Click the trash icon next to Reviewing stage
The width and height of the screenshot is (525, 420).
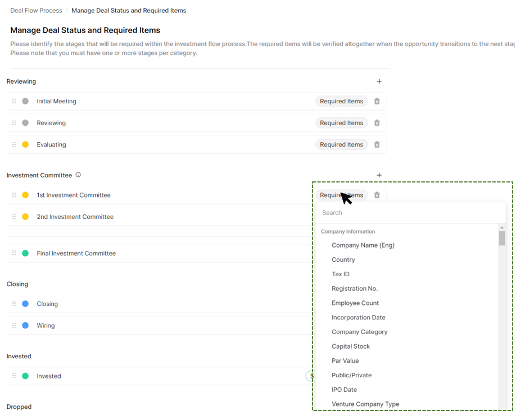pyautogui.click(x=377, y=122)
